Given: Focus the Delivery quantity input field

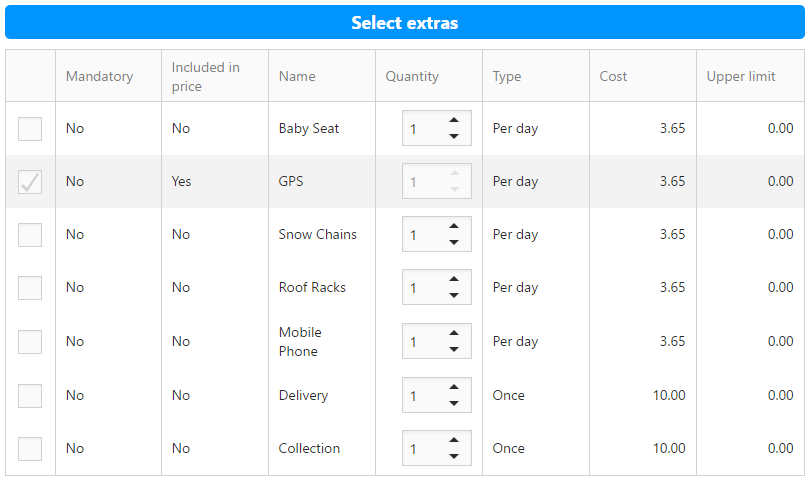Looking at the screenshot, I should point(437,395).
